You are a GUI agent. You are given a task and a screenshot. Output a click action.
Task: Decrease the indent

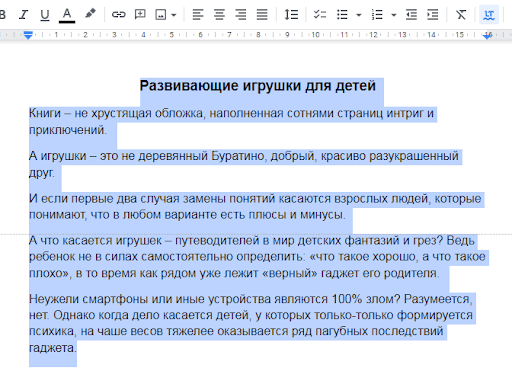coord(411,15)
